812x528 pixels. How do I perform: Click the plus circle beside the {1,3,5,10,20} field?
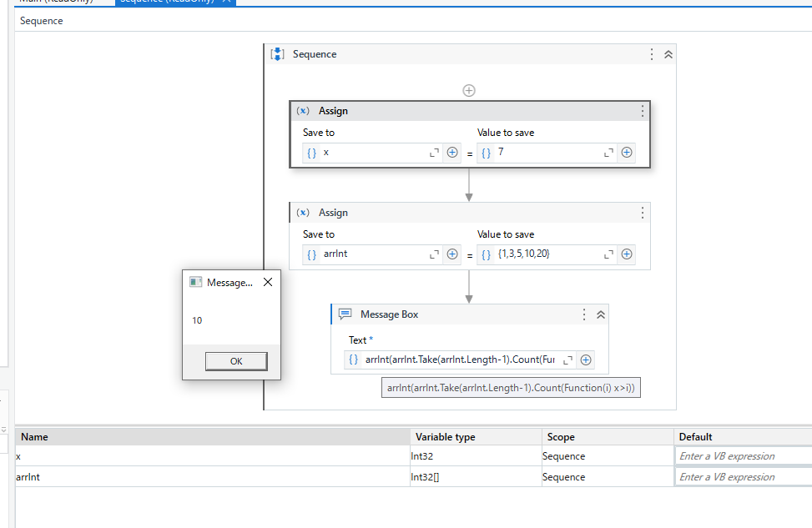pyautogui.click(x=627, y=254)
